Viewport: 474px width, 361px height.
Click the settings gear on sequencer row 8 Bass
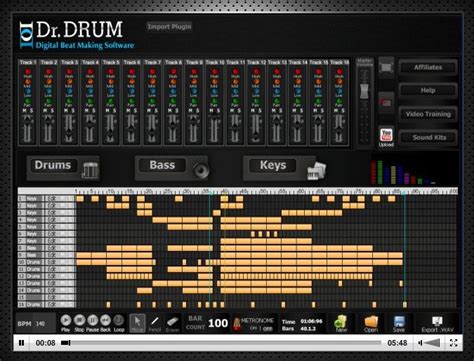53,248
